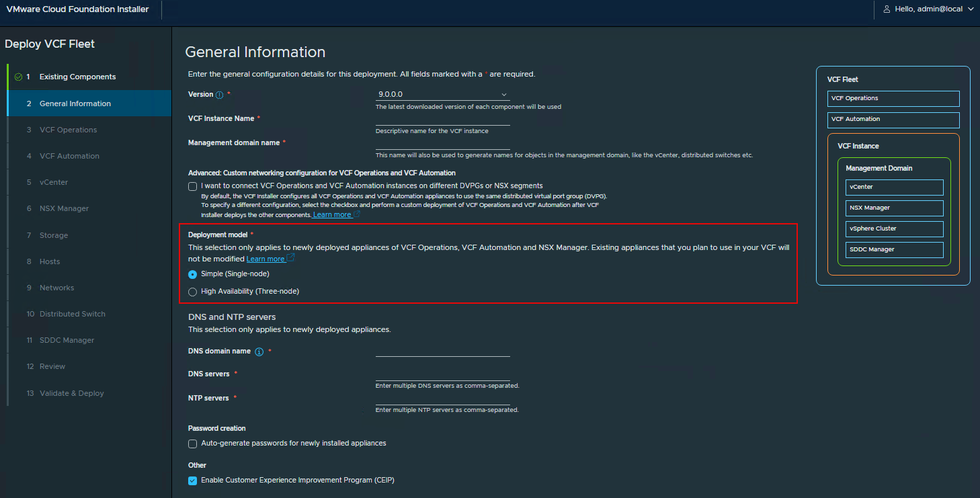980x498 pixels.
Task: Go to step 1 Existing Components
Action: (89, 77)
